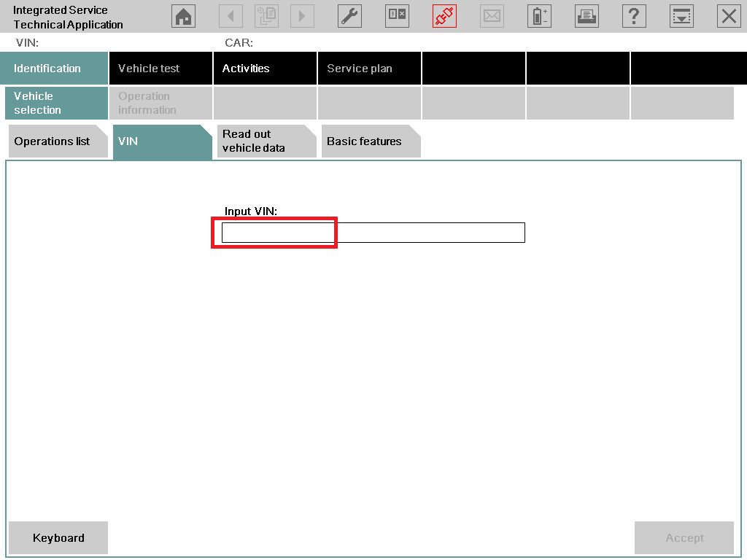Open the documents history icon
Image resolution: width=747 pixels, height=560 pixels.
[x=266, y=16]
